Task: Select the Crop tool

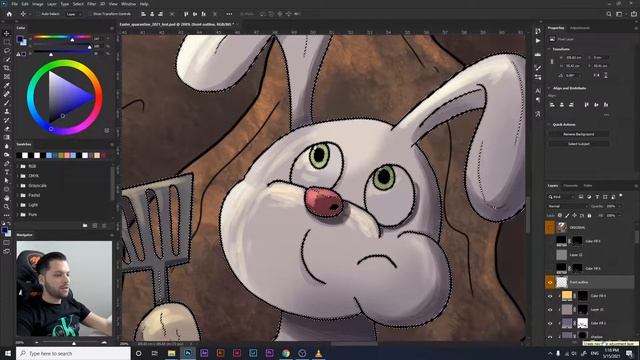Action: [7, 68]
